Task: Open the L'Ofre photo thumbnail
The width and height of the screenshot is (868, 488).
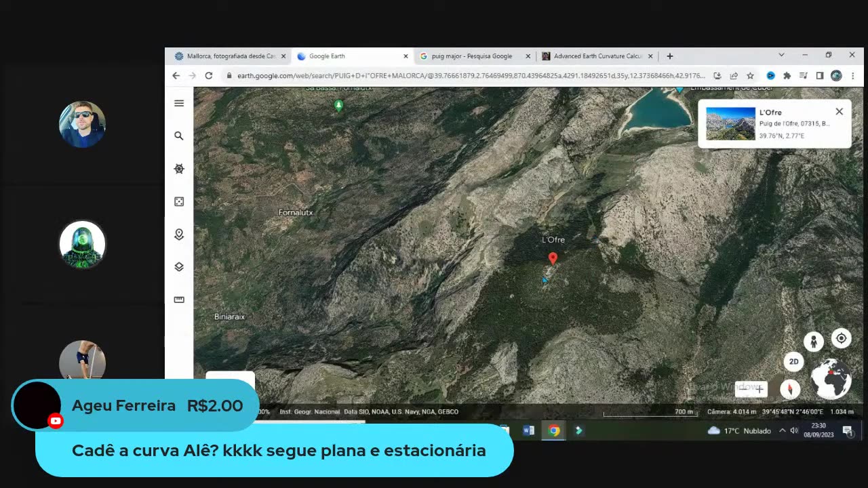Action: pyautogui.click(x=730, y=124)
